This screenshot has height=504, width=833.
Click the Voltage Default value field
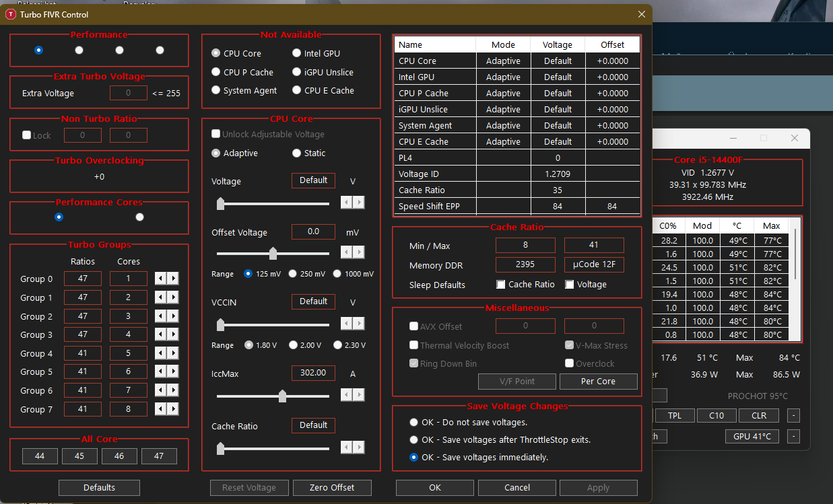pyautogui.click(x=313, y=180)
